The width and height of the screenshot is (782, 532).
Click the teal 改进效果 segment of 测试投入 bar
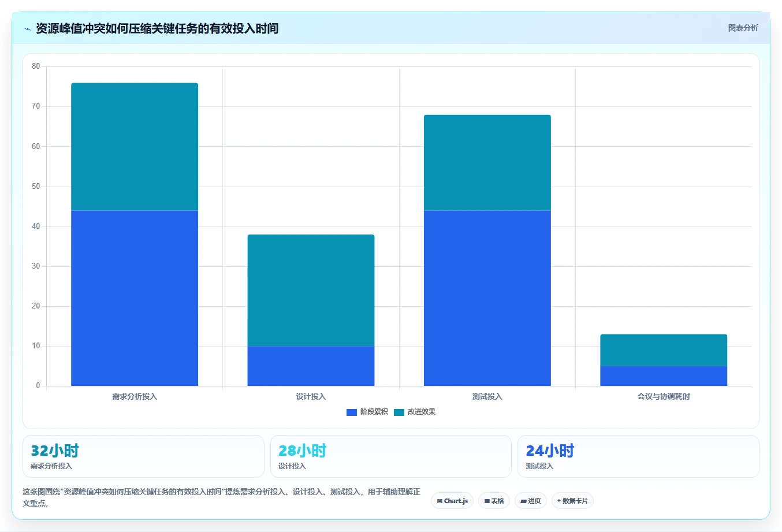coord(487,162)
